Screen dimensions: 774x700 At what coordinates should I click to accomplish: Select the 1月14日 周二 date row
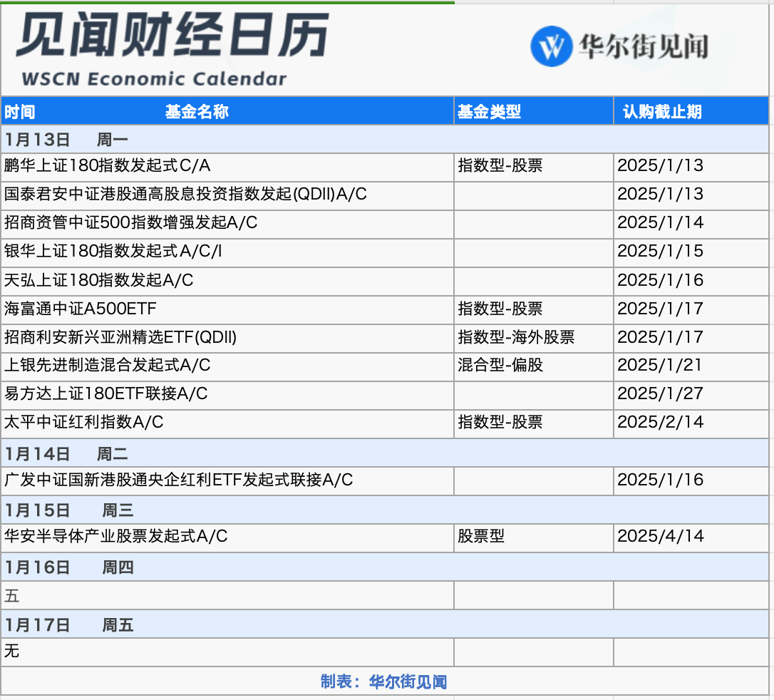[x=385, y=453]
